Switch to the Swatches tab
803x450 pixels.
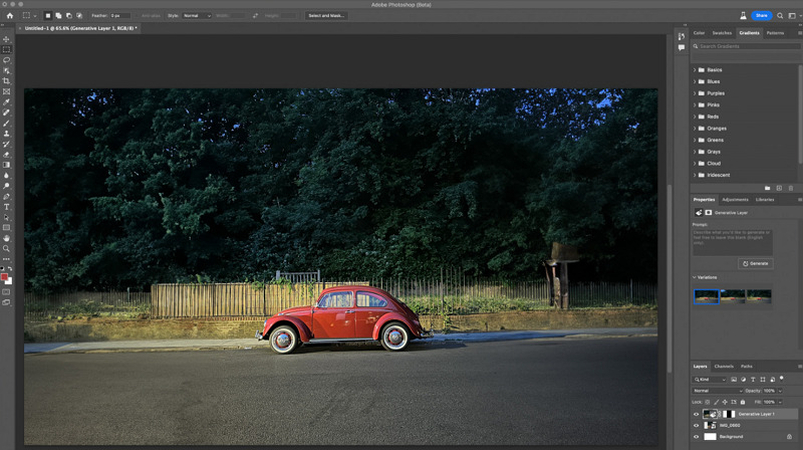pyautogui.click(x=722, y=33)
